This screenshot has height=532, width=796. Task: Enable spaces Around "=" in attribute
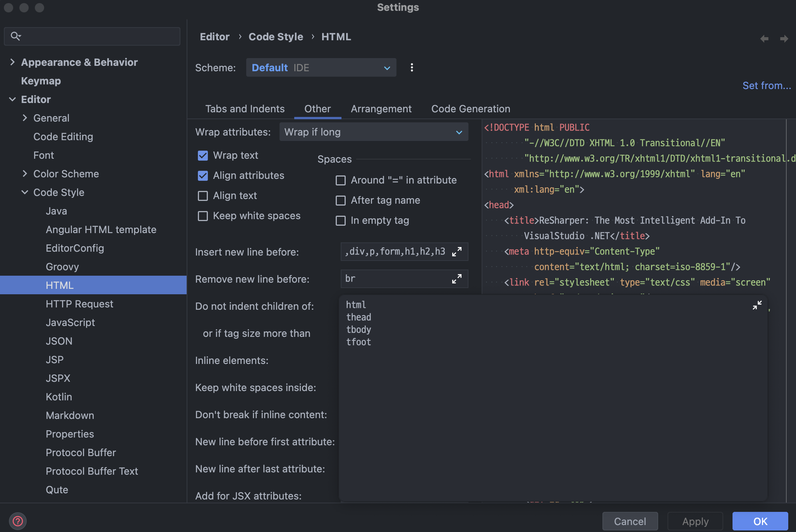[341, 180]
